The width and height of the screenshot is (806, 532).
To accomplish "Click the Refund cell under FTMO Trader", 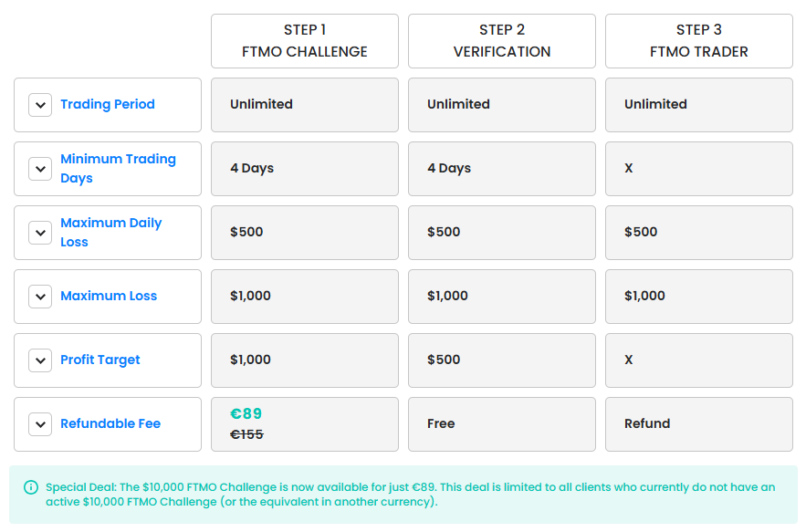I will tap(647, 424).
